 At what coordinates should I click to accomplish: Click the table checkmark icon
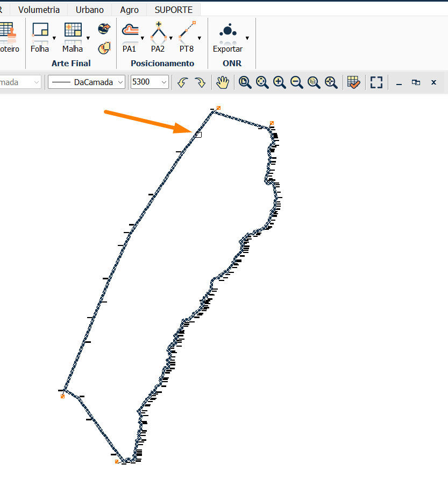pos(353,82)
